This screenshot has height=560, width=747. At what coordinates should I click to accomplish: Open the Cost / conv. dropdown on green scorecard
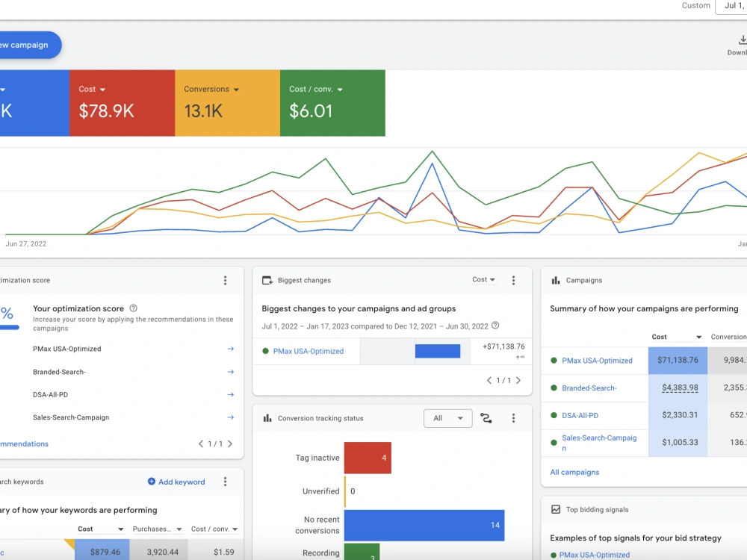pos(316,89)
